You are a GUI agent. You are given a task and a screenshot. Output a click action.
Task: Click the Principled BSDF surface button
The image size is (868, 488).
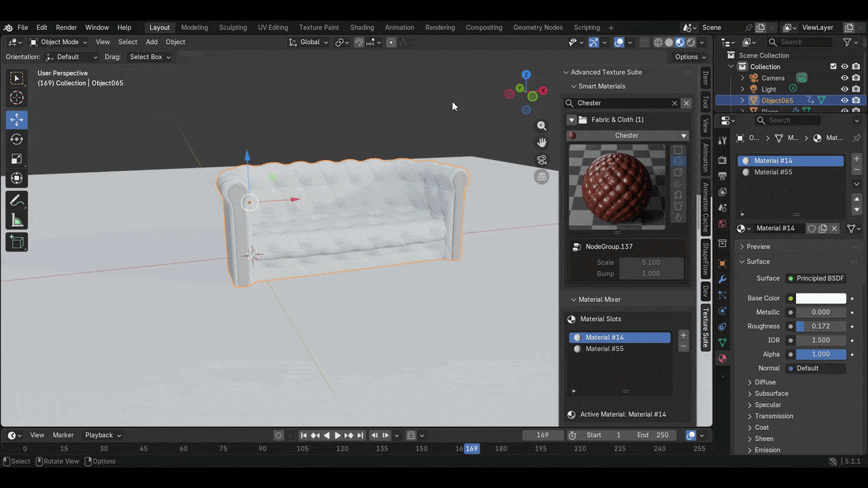816,279
